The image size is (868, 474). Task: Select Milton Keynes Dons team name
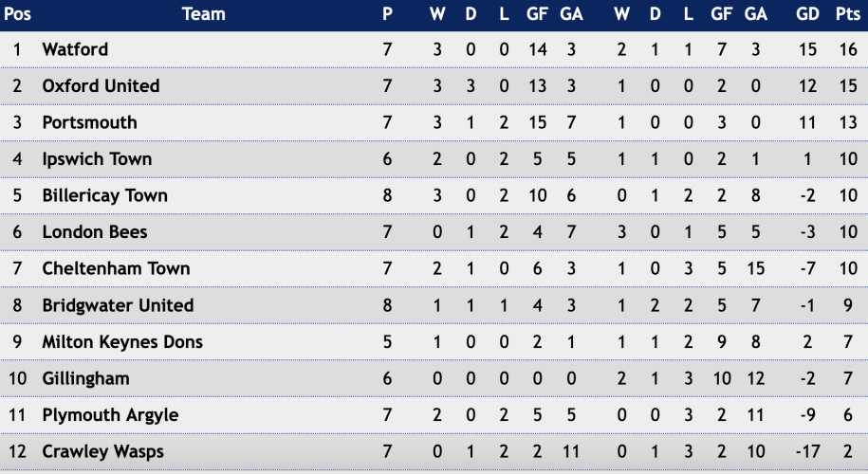(x=122, y=342)
